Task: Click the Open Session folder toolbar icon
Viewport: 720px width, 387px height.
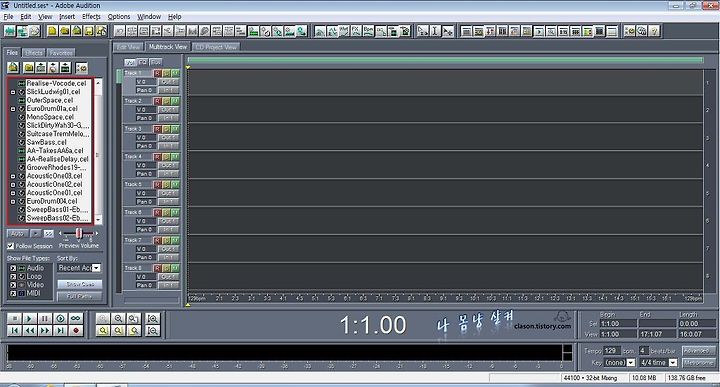Action: pos(65,31)
